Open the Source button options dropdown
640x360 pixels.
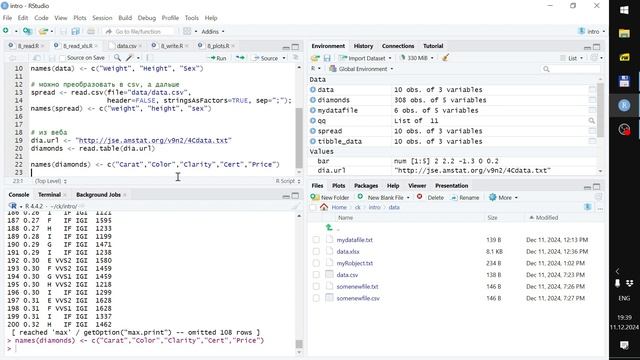click(284, 58)
